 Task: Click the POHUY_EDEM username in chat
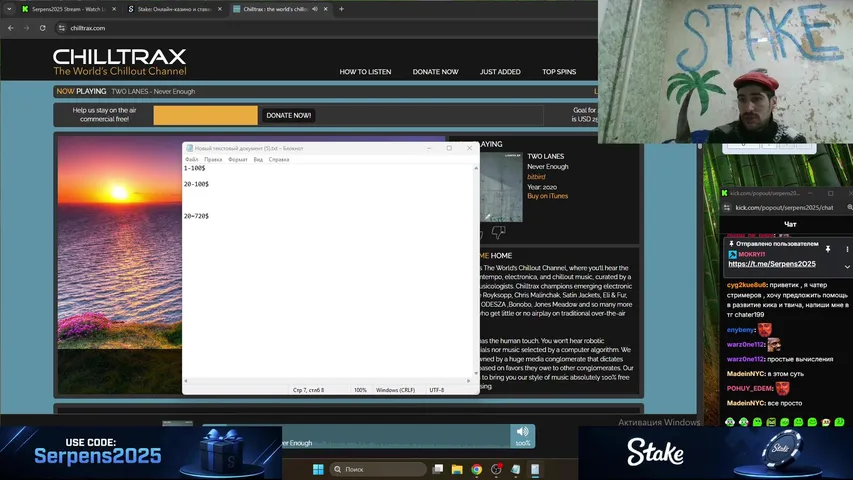click(750, 389)
